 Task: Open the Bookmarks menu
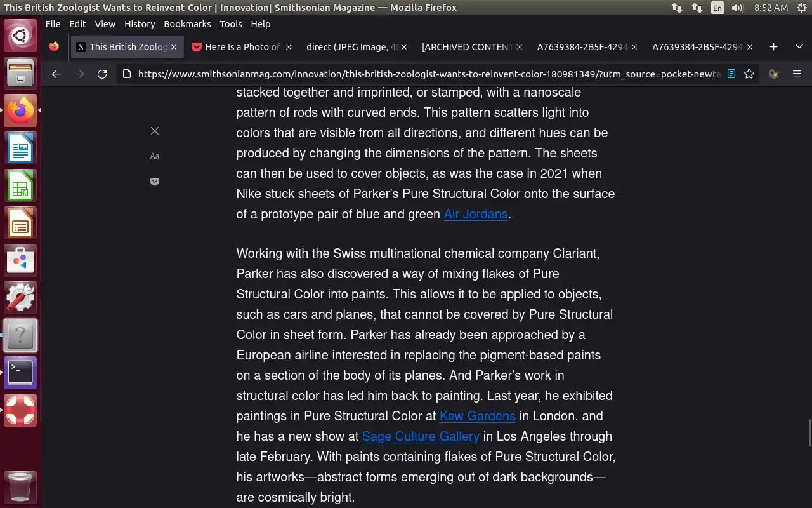pos(187,24)
